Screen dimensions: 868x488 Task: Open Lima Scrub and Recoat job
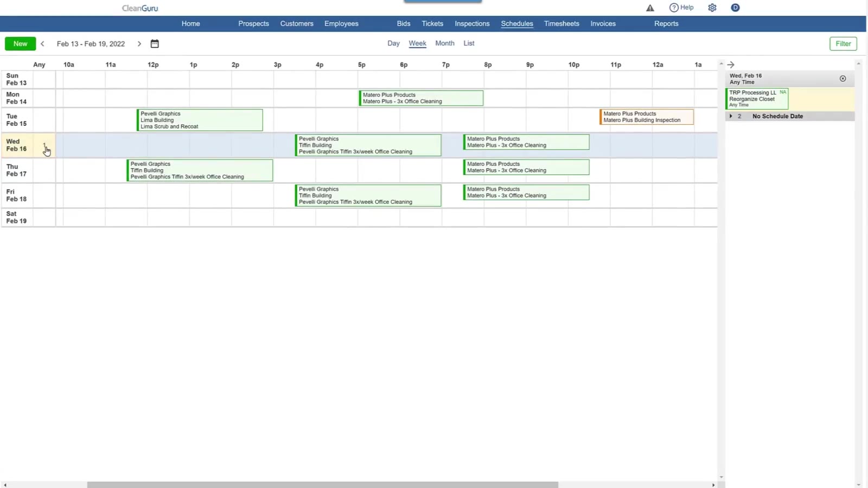click(x=200, y=120)
